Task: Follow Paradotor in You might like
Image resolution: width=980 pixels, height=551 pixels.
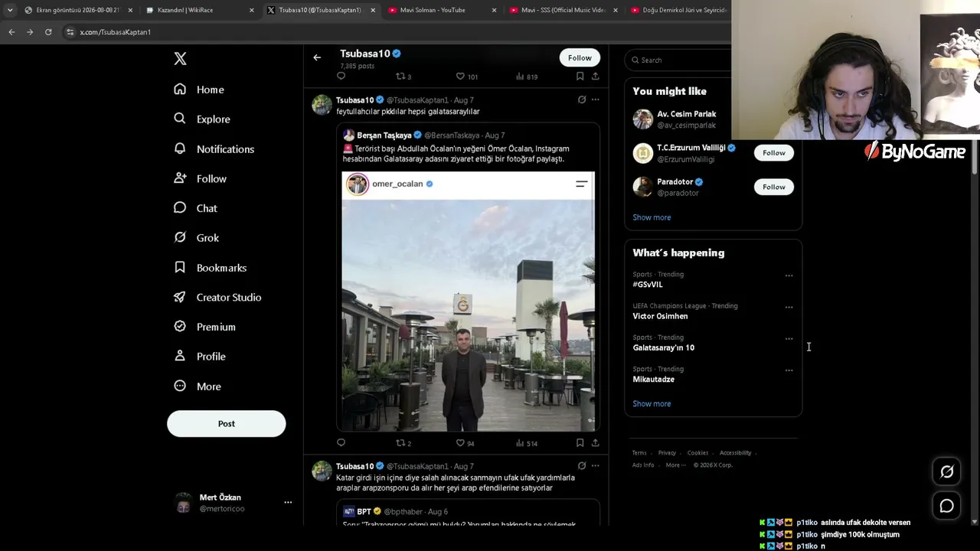Action: (774, 187)
